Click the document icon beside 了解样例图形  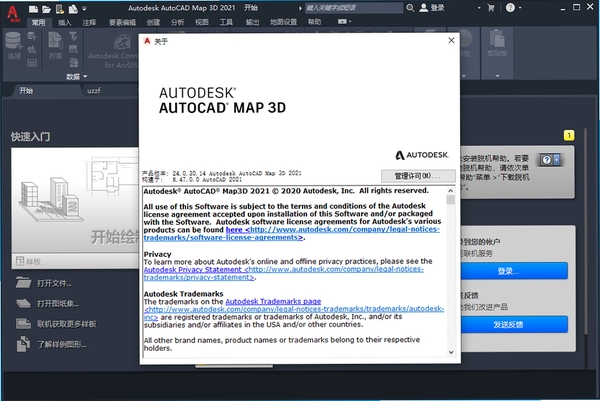tap(23, 344)
